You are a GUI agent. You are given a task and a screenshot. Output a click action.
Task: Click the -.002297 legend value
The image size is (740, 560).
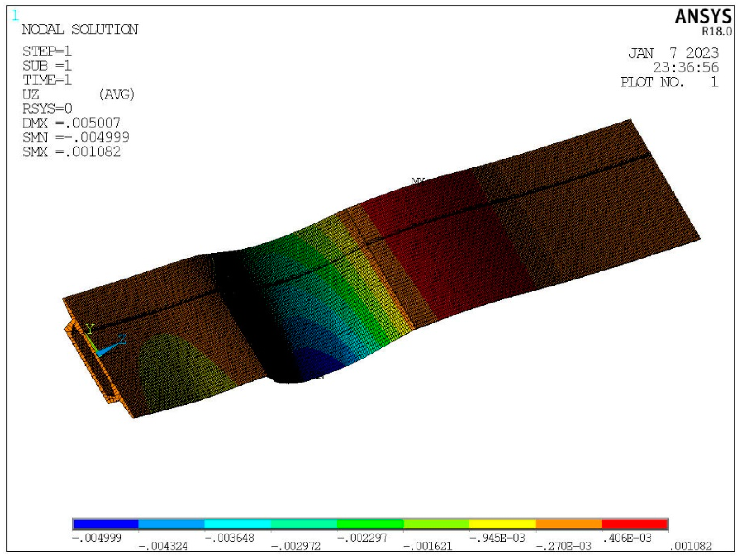click(362, 538)
